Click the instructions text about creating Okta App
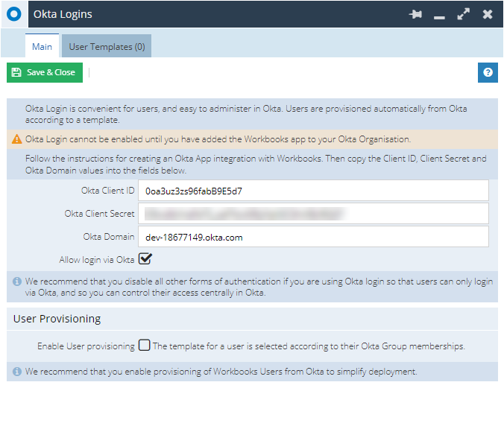The width and height of the screenshot is (504, 423). (x=256, y=165)
